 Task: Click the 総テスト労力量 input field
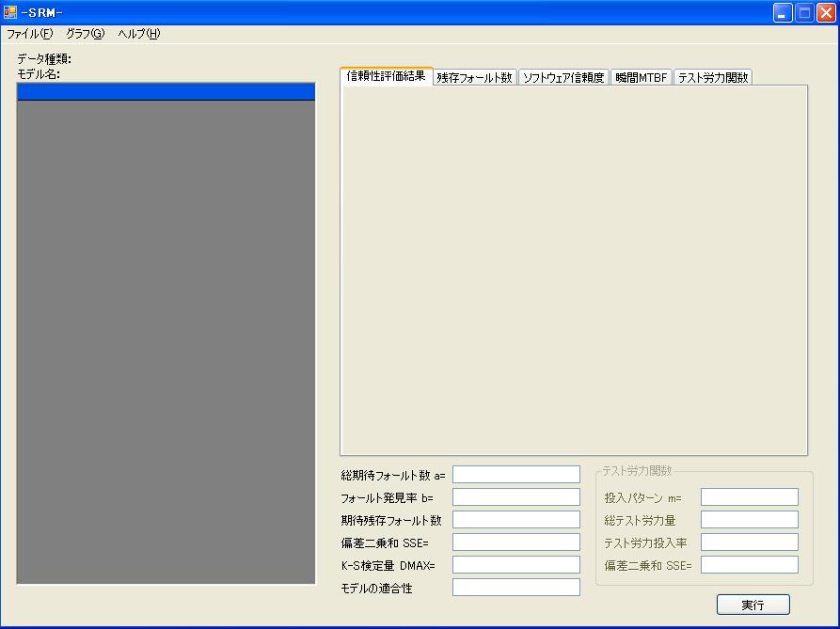(750, 519)
